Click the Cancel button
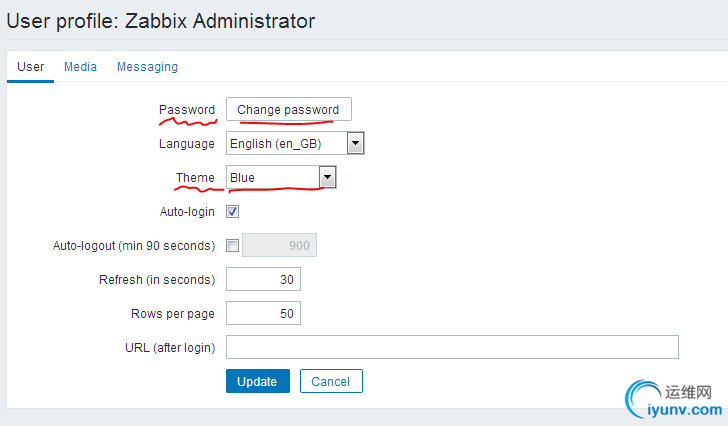Screen dimensions: 728x426 (330, 381)
